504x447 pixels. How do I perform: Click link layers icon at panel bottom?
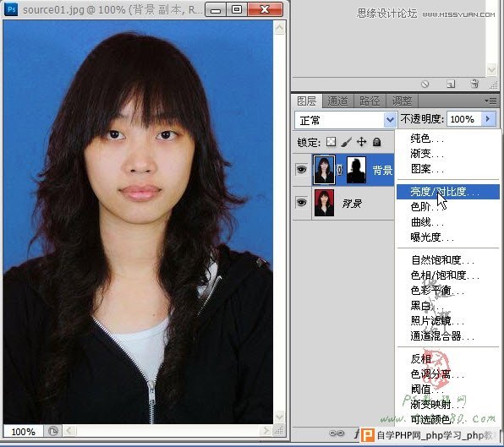pyautogui.click(x=337, y=433)
